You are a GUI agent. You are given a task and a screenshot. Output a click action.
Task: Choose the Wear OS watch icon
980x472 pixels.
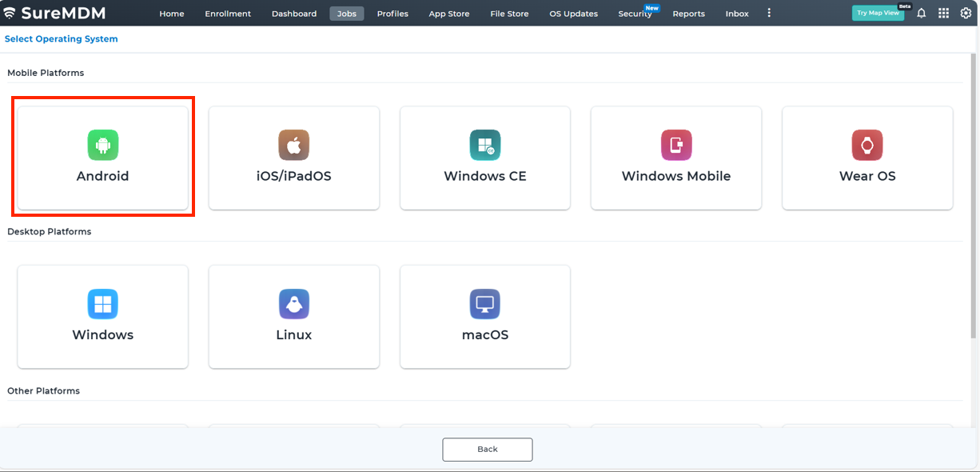pyautogui.click(x=866, y=145)
